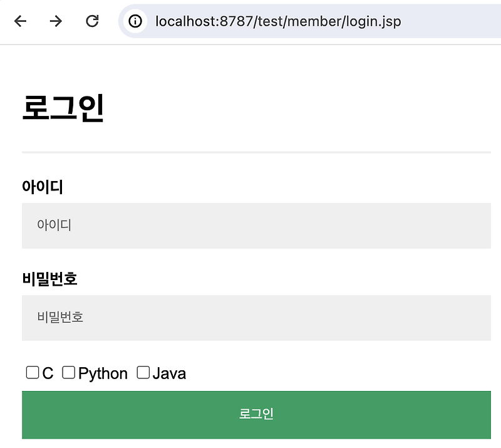Enable the C checkbox

click(32, 372)
